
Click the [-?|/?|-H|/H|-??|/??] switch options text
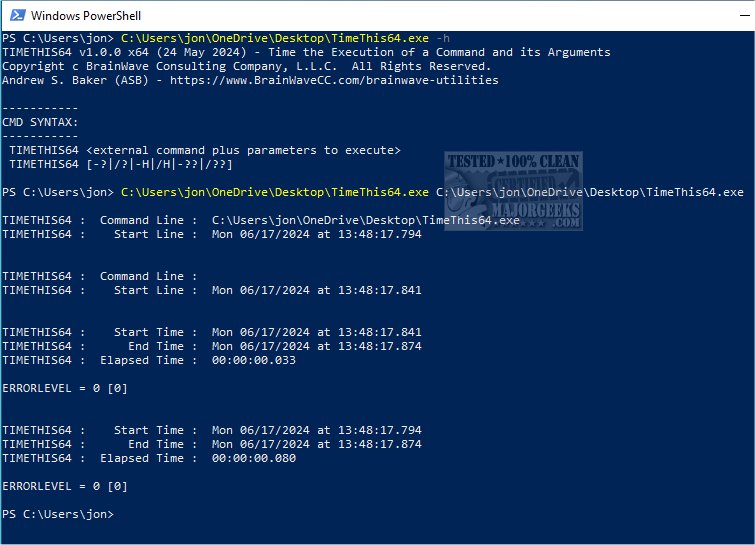(159, 164)
